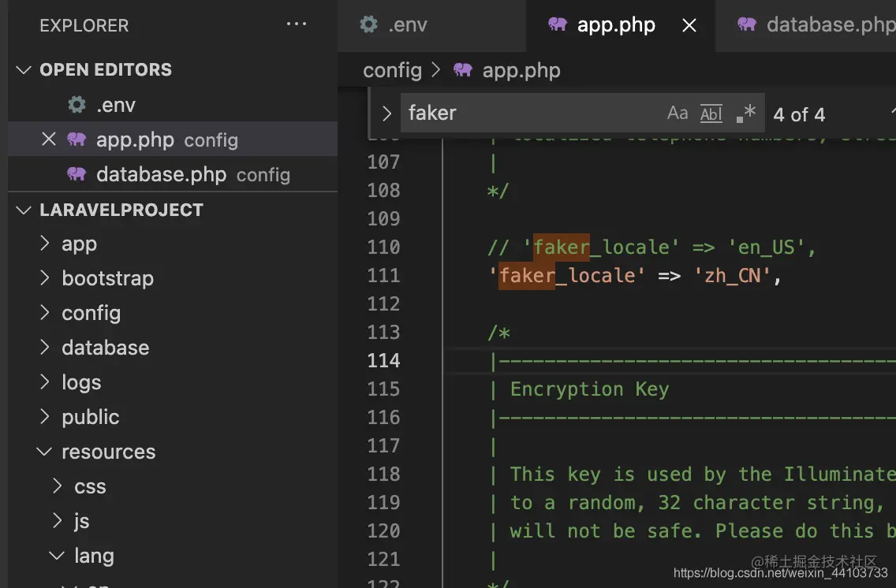Select app.php config row in Open Editors
This screenshot has width=896, height=588.
pyautogui.click(x=173, y=140)
